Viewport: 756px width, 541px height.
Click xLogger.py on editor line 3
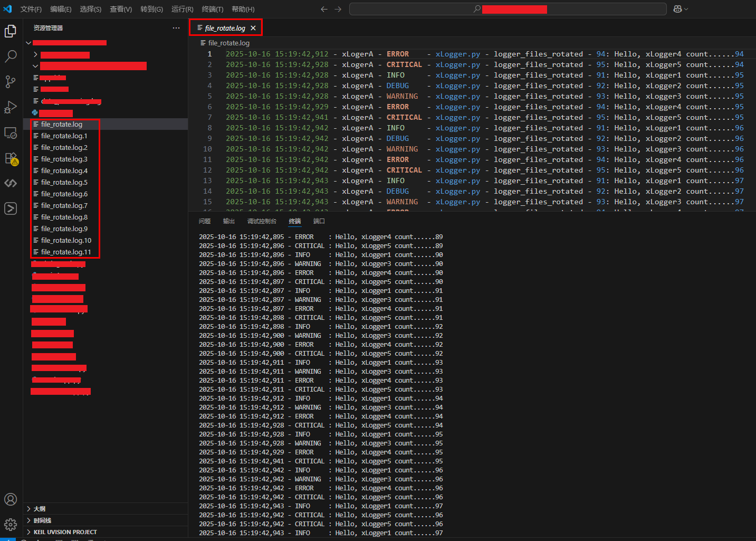click(x=458, y=75)
